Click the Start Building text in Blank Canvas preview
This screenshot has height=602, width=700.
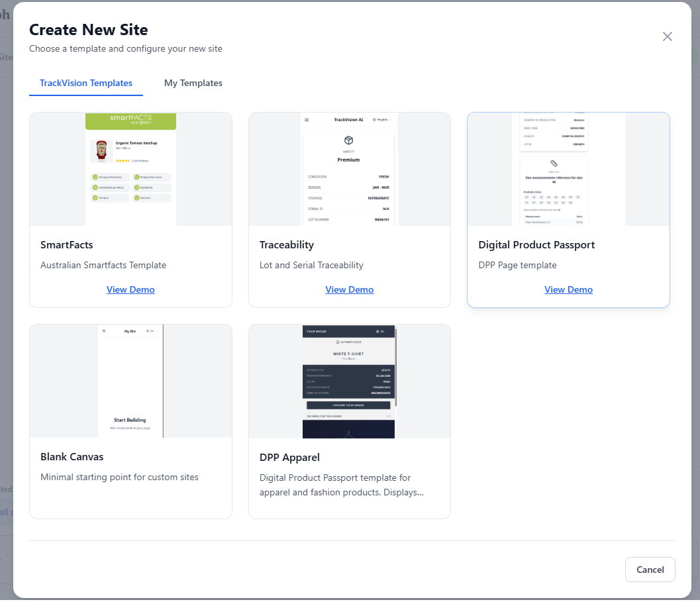tap(130, 420)
